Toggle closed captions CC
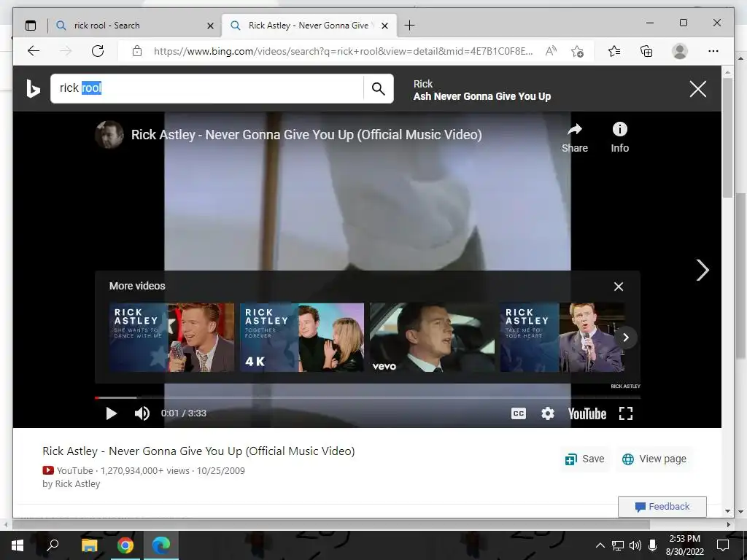 pos(519,413)
